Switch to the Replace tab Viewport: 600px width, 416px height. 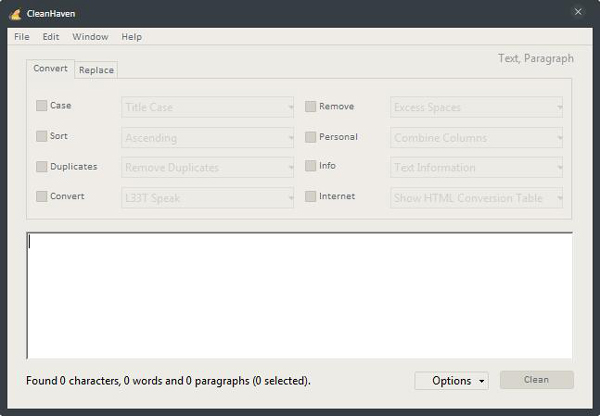click(96, 70)
